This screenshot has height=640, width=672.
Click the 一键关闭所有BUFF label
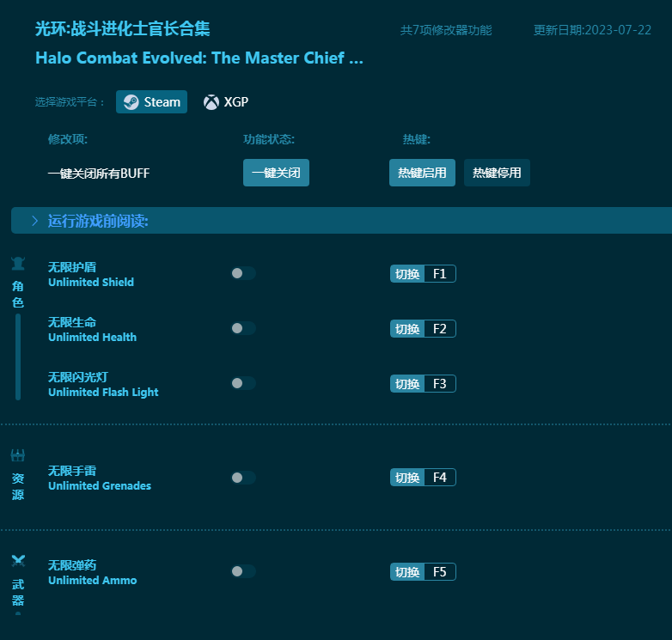[99, 173]
